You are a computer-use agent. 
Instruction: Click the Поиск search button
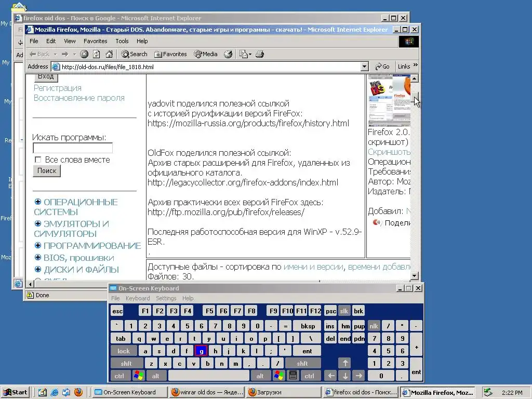click(47, 170)
